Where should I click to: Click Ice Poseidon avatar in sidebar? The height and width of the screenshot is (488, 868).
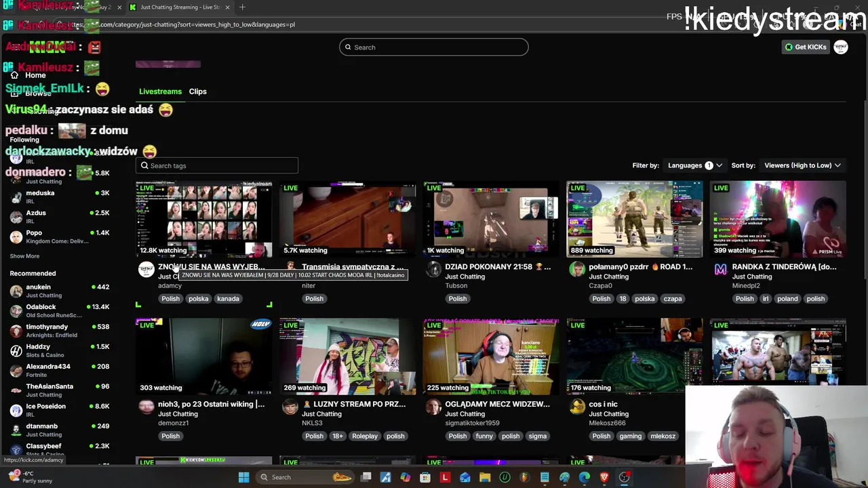click(16, 410)
